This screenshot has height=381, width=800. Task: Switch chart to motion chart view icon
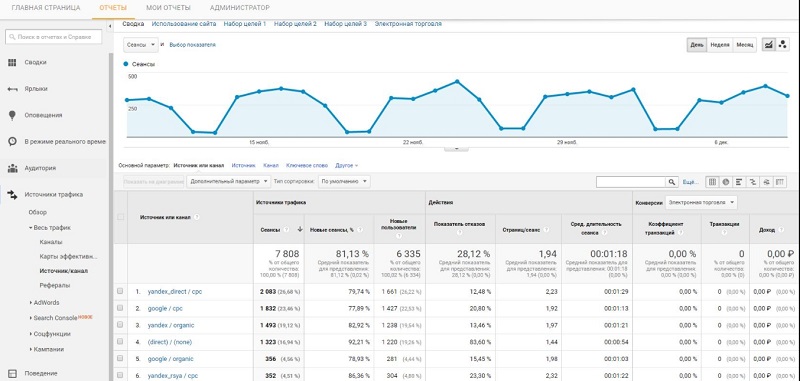(x=783, y=45)
